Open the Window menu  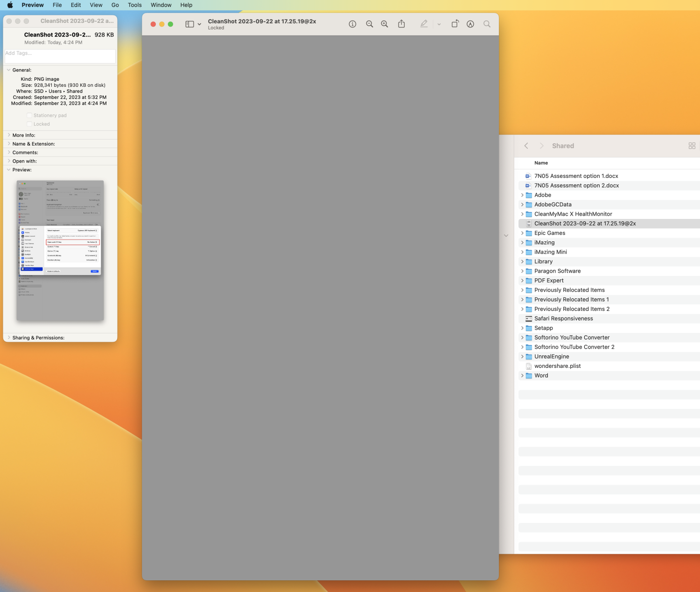pyautogui.click(x=161, y=5)
